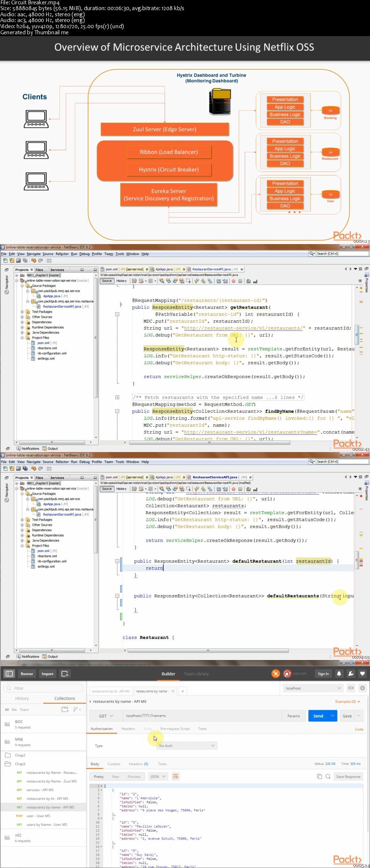Open the GET method dropdown

(106, 716)
